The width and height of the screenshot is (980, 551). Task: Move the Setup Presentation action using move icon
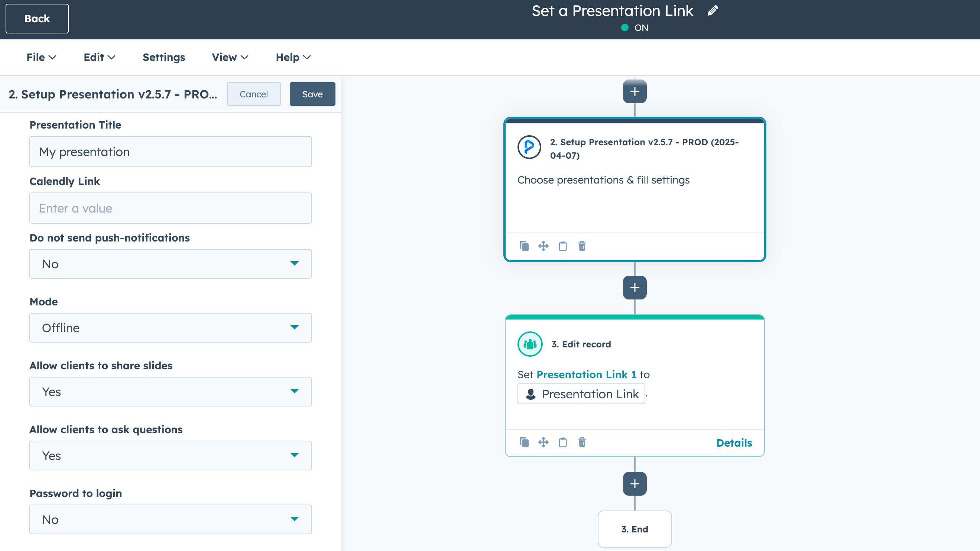coord(543,246)
